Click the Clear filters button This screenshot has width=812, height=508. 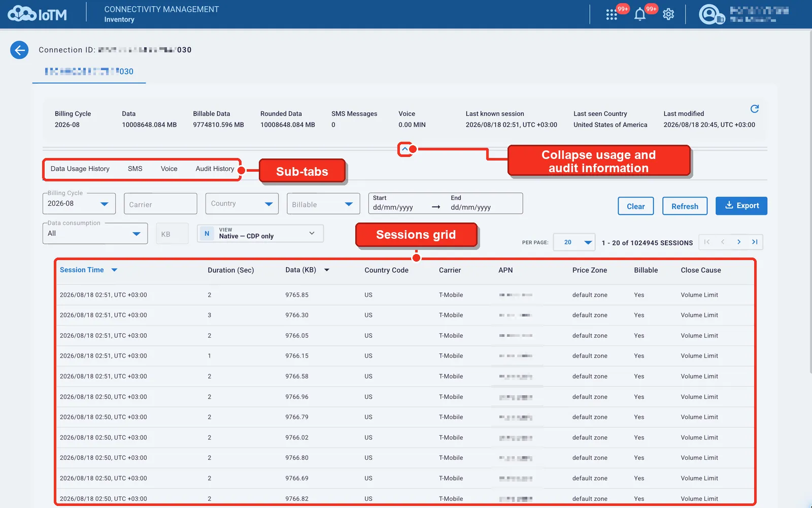(636, 206)
